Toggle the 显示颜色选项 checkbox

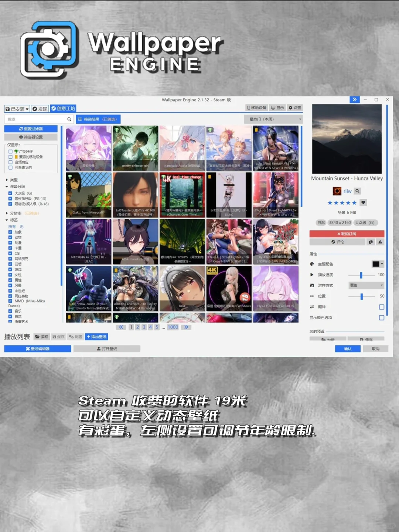pos(382,318)
